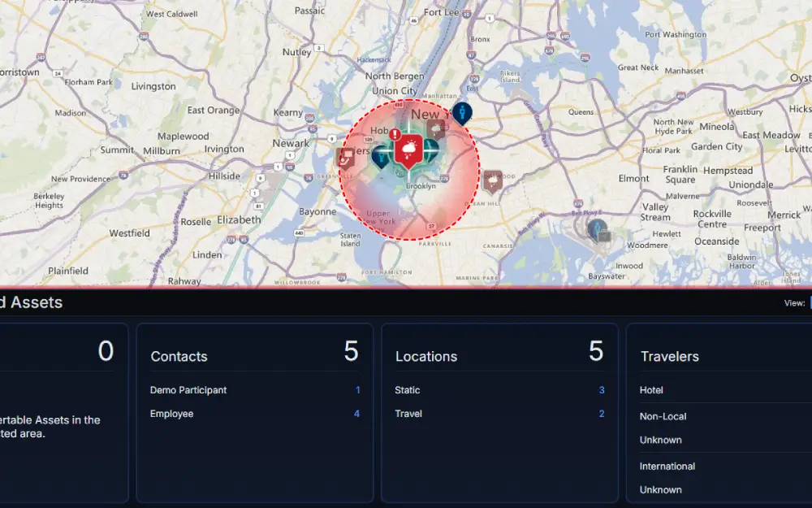
Task: Select the Static row in Locations
Action: click(x=499, y=390)
